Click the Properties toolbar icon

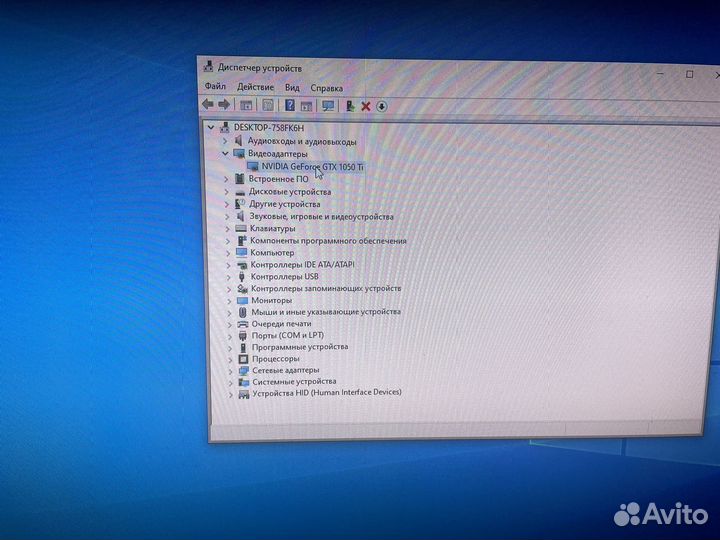[267, 105]
